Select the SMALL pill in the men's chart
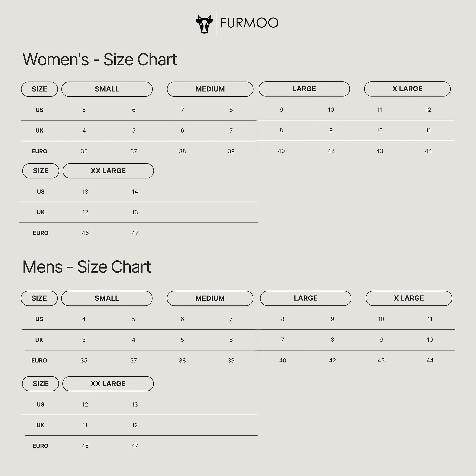Viewport: 476px width, 476px height. [x=107, y=298]
